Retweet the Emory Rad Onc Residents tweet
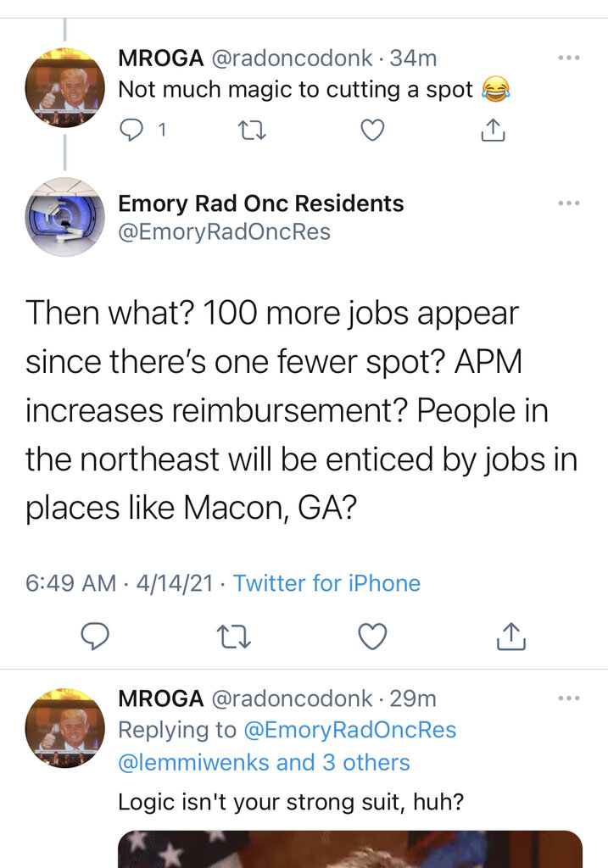Screen dimensions: 608x868 pos(233,637)
